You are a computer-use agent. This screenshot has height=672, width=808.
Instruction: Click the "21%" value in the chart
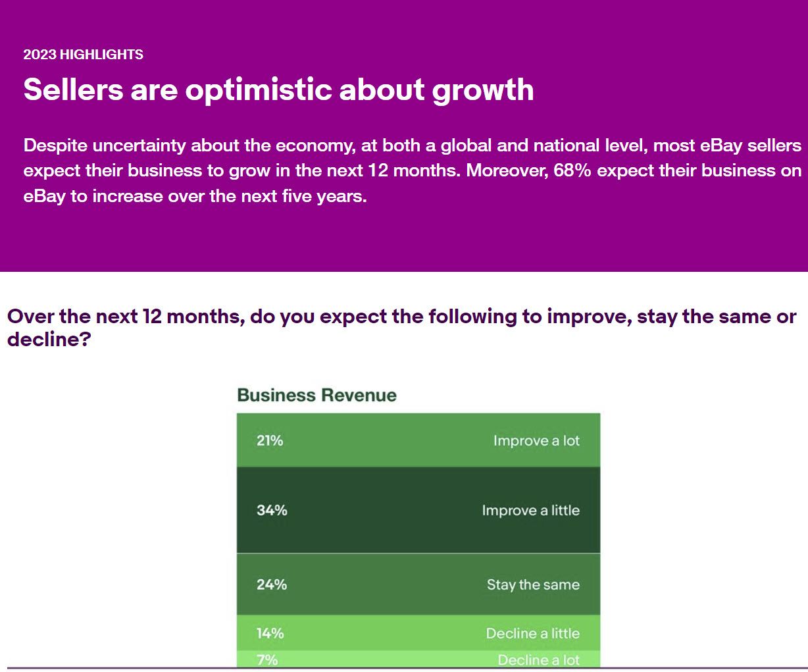point(270,440)
